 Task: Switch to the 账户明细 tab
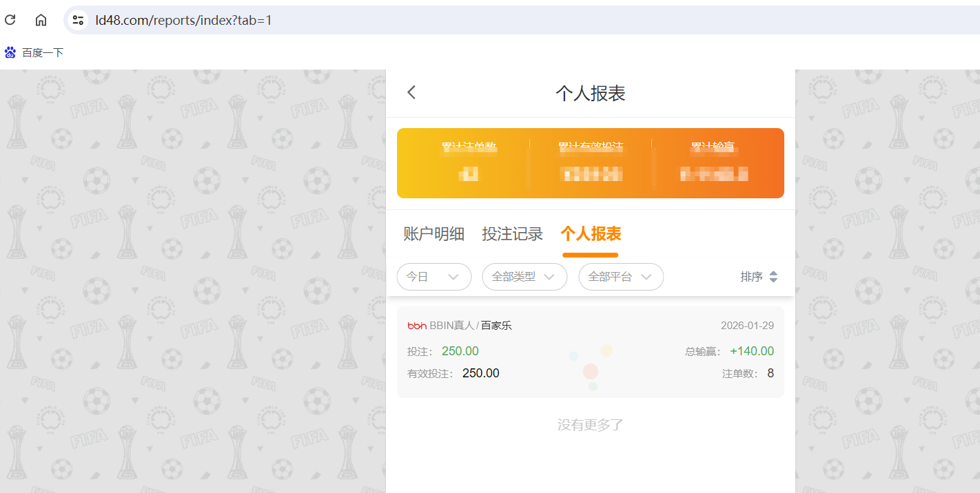click(434, 233)
